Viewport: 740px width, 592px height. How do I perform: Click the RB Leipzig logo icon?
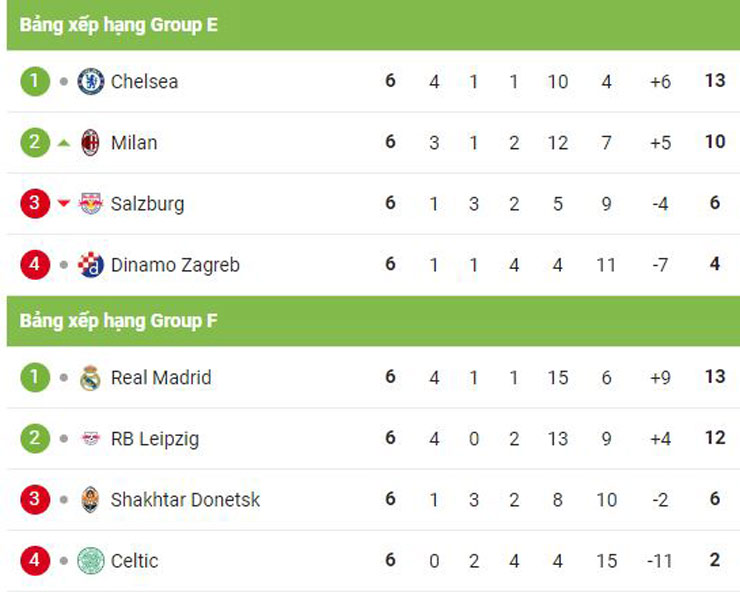click(x=90, y=439)
